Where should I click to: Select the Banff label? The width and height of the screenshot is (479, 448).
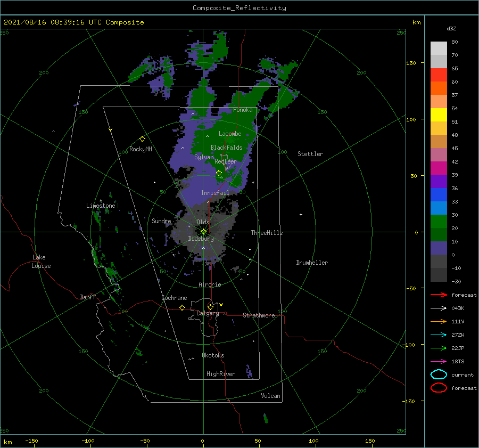88,297
